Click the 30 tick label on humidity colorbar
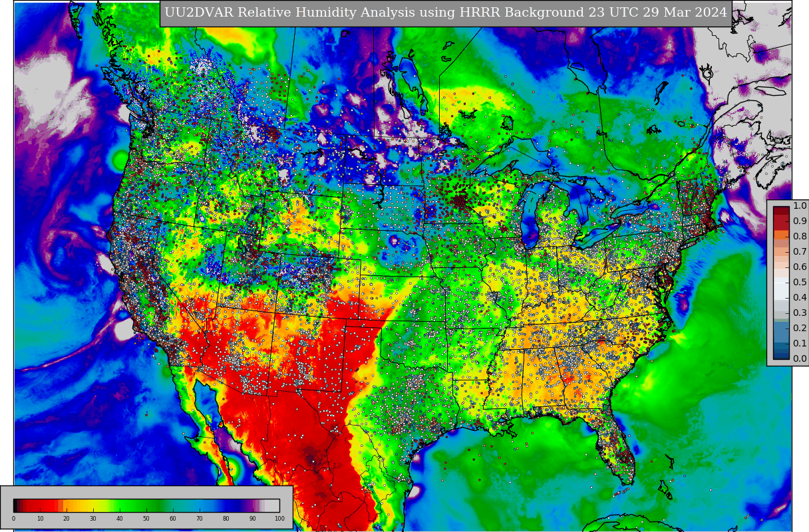Screen dimensions: 809x532 pyautogui.click(x=93, y=519)
